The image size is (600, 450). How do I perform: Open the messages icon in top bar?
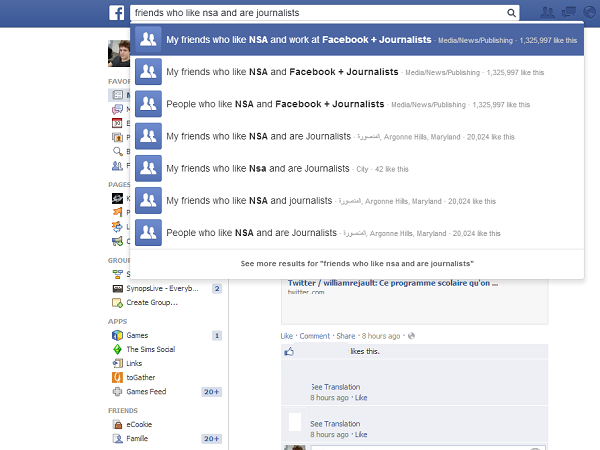pyautogui.click(x=569, y=13)
